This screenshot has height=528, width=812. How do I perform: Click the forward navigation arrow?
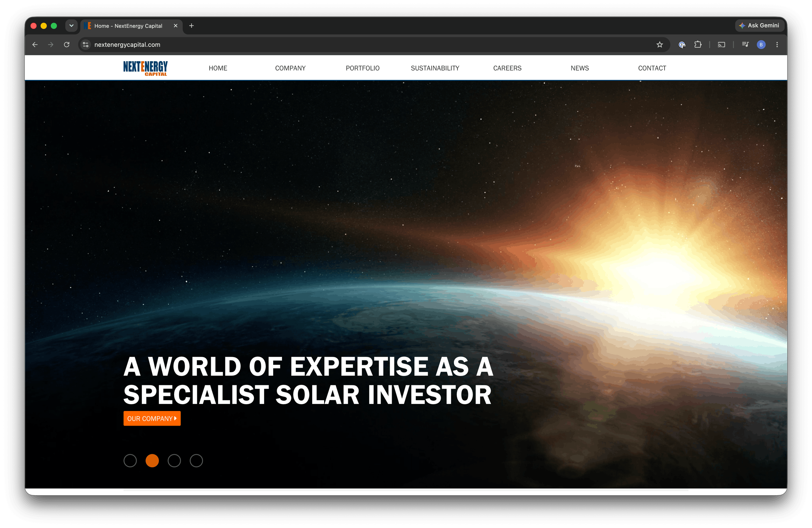tap(51, 45)
